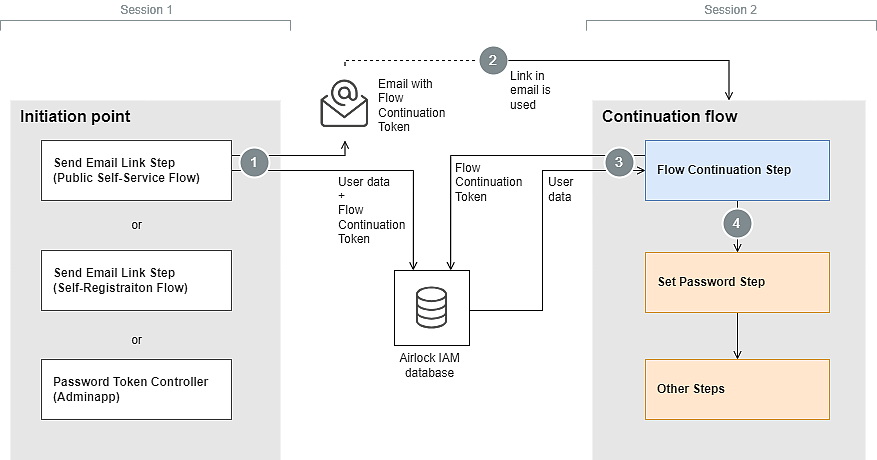
Task: Click the step 4 circle marker
Action: 737,224
